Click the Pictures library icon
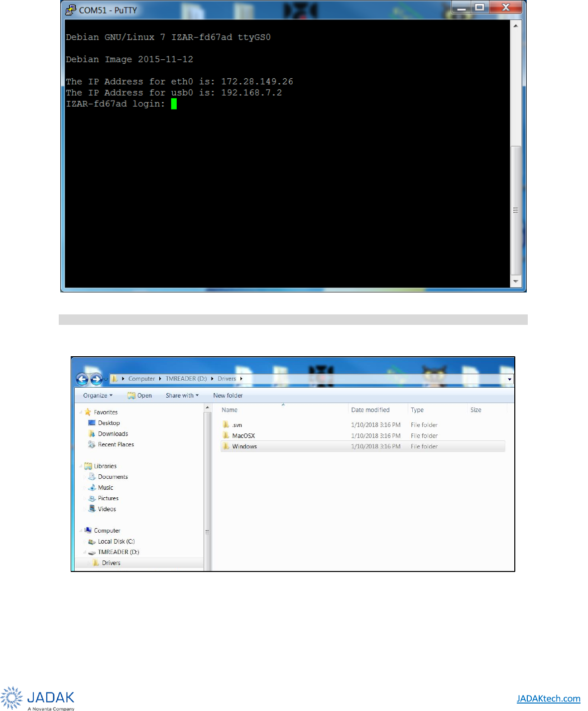Image resolution: width=588 pixels, height=711 pixels. [92, 498]
